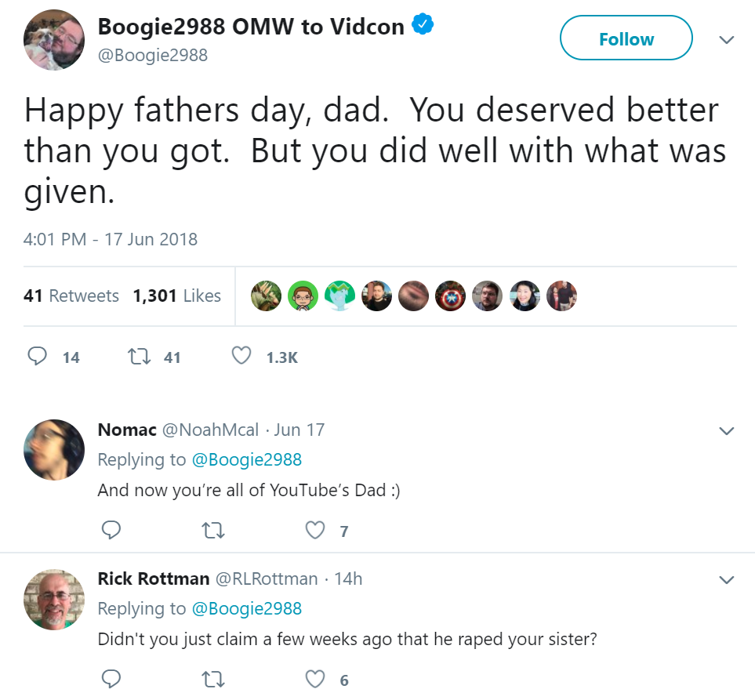Follow the Boogie2988 account
755x700 pixels.
tap(626, 38)
